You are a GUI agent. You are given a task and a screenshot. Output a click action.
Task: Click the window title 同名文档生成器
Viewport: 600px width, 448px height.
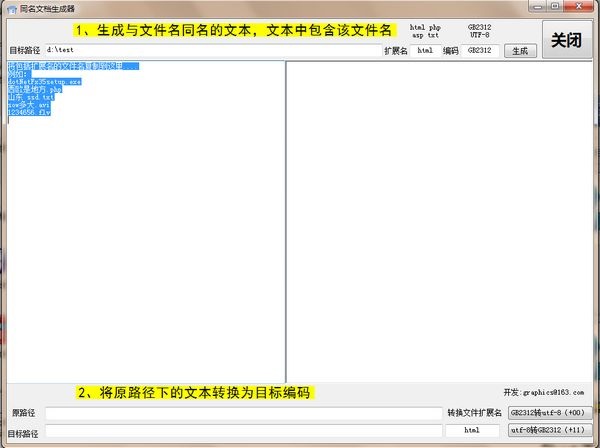click(x=47, y=8)
